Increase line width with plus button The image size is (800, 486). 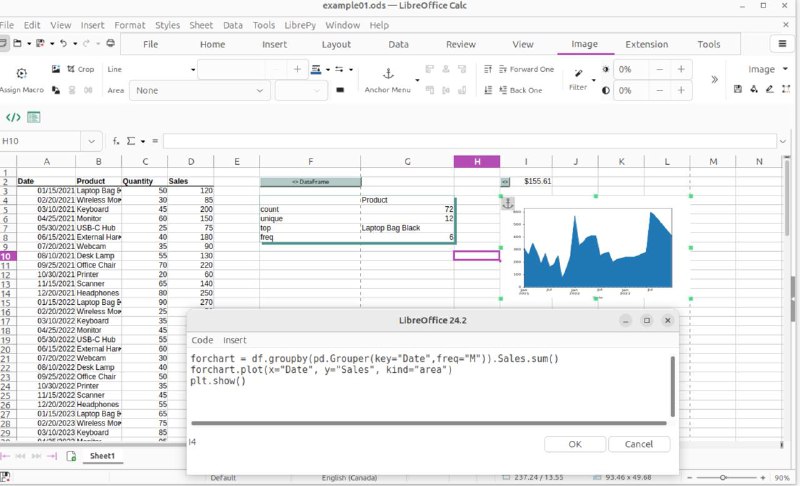297,69
